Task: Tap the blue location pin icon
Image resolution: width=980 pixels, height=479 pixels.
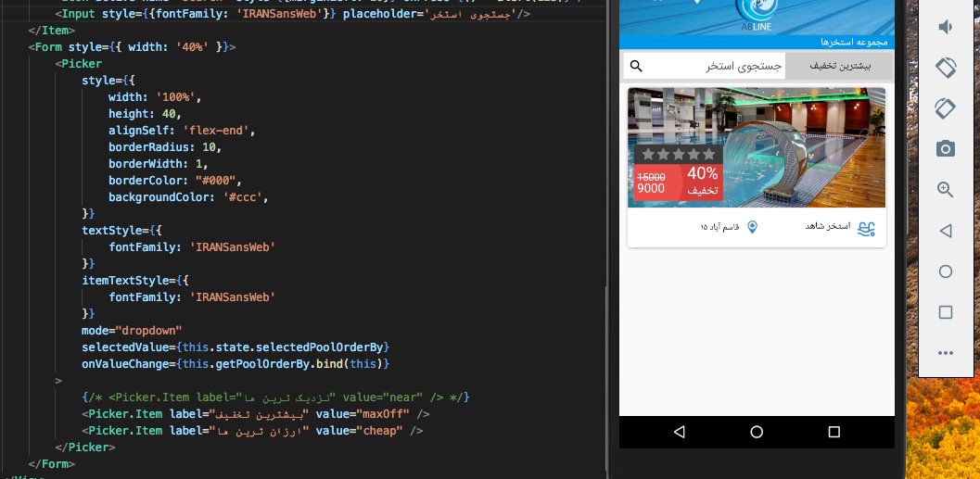Action: pyautogui.click(x=753, y=227)
